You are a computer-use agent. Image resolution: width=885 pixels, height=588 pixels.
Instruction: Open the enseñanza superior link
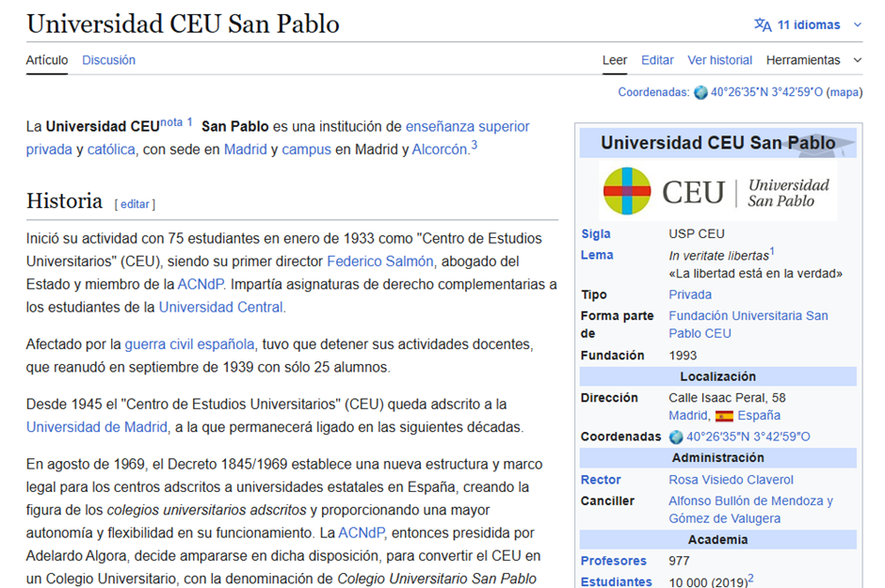[467, 126]
